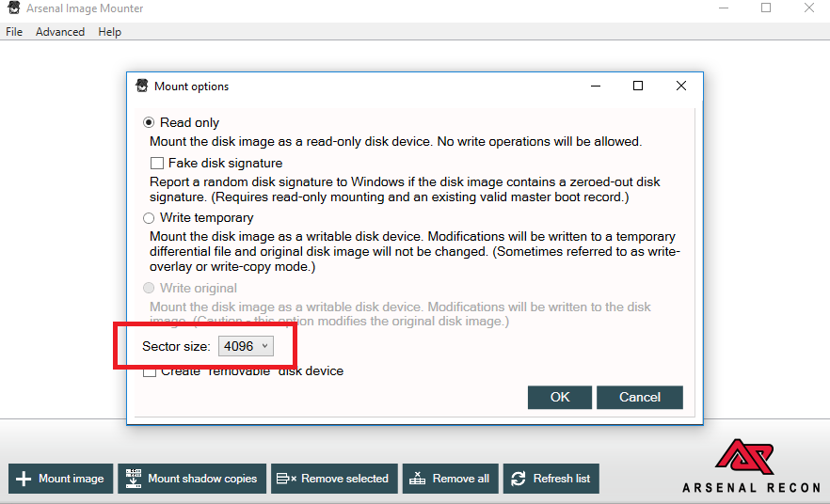Toggle Create removable disk device checkbox

tap(150, 371)
